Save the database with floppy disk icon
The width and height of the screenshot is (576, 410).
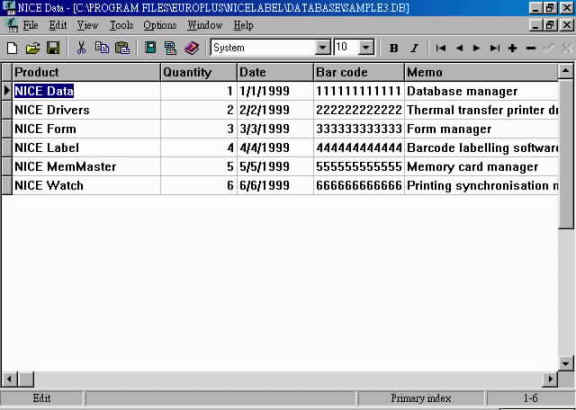(x=53, y=48)
